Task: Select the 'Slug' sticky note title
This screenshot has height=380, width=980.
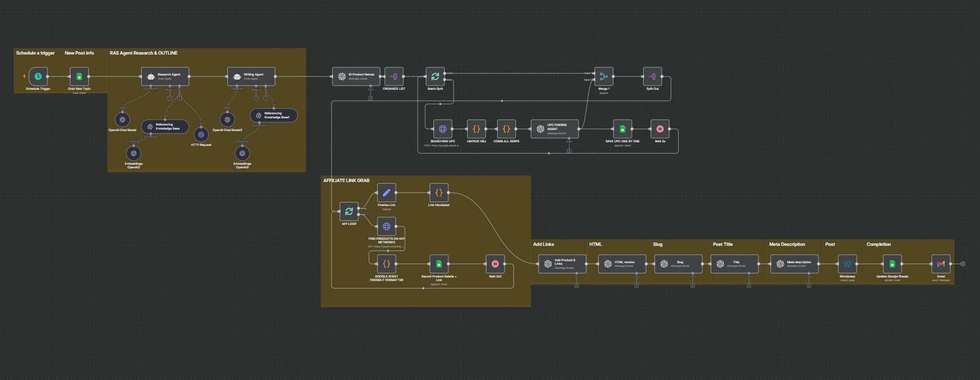Action: [658, 244]
